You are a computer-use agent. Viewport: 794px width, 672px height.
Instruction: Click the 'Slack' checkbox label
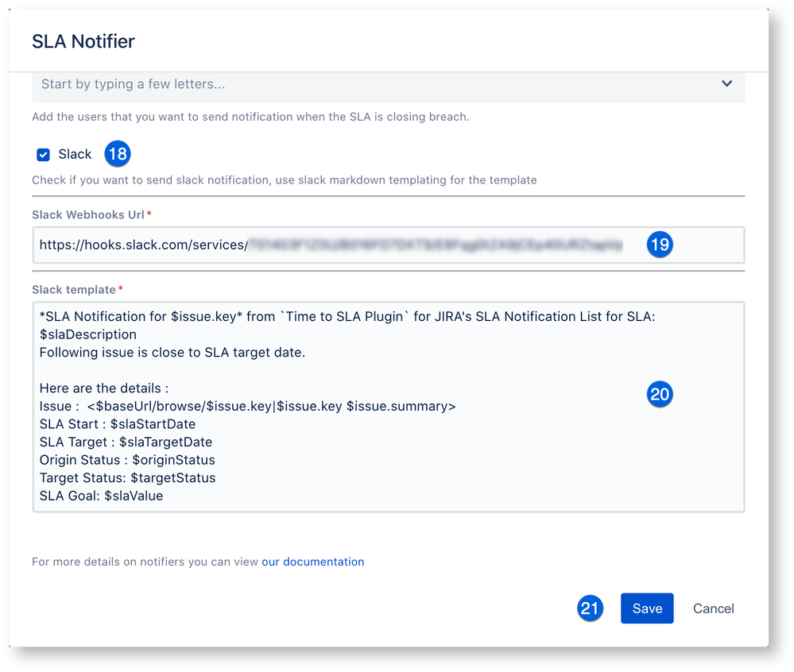click(75, 154)
